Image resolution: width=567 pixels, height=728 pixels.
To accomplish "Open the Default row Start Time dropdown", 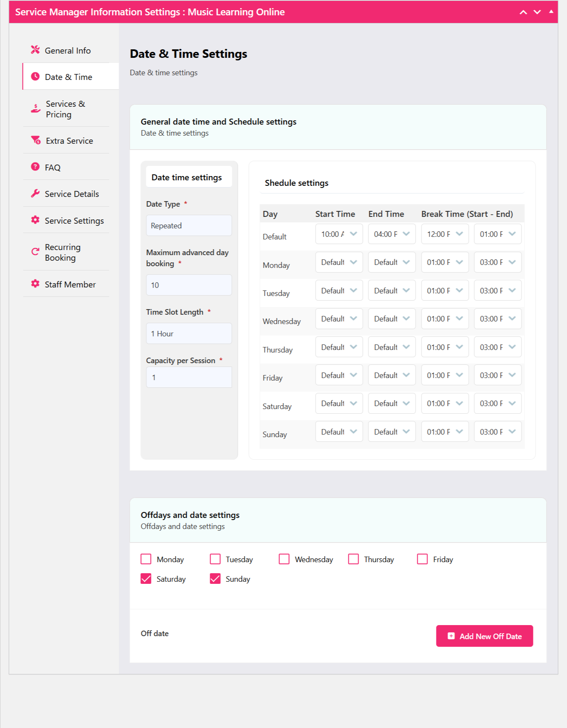I will (x=339, y=234).
